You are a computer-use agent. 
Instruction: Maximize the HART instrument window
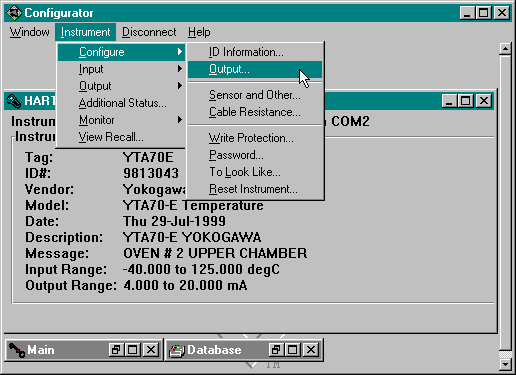point(465,101)
